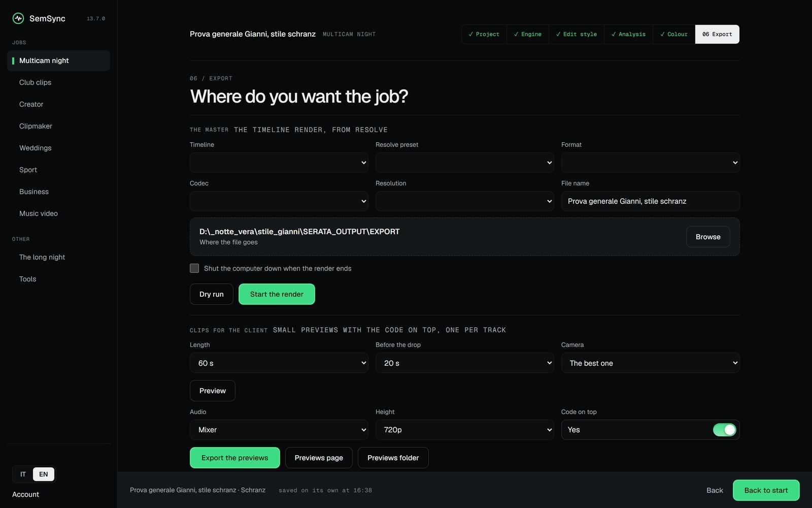Viewport: 812px width, 508px height.
Task: Go to the Engine step tab
Action: pyautogui.click(x=528, y=34)
